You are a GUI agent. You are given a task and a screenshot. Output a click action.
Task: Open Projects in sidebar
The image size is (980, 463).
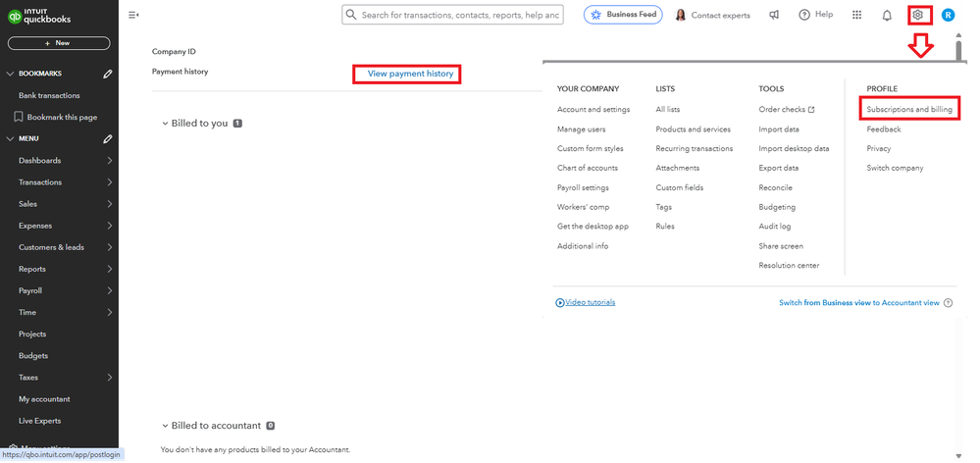[32, 334]
